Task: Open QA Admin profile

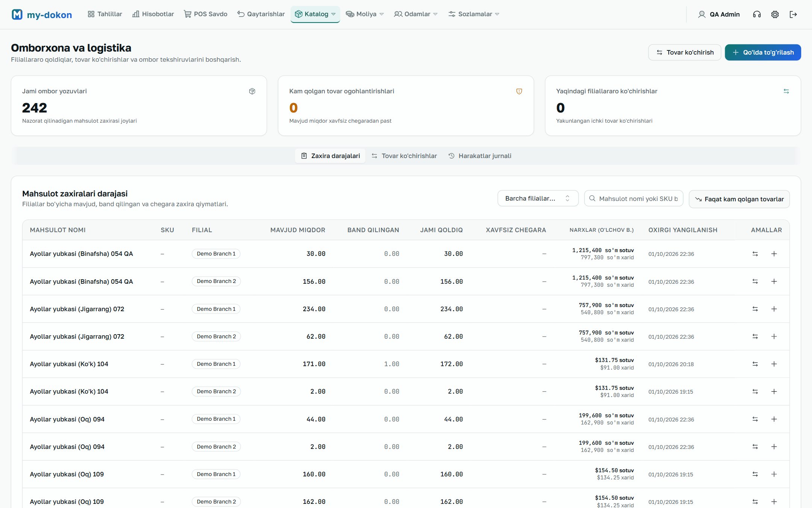Action: (719, 14)
